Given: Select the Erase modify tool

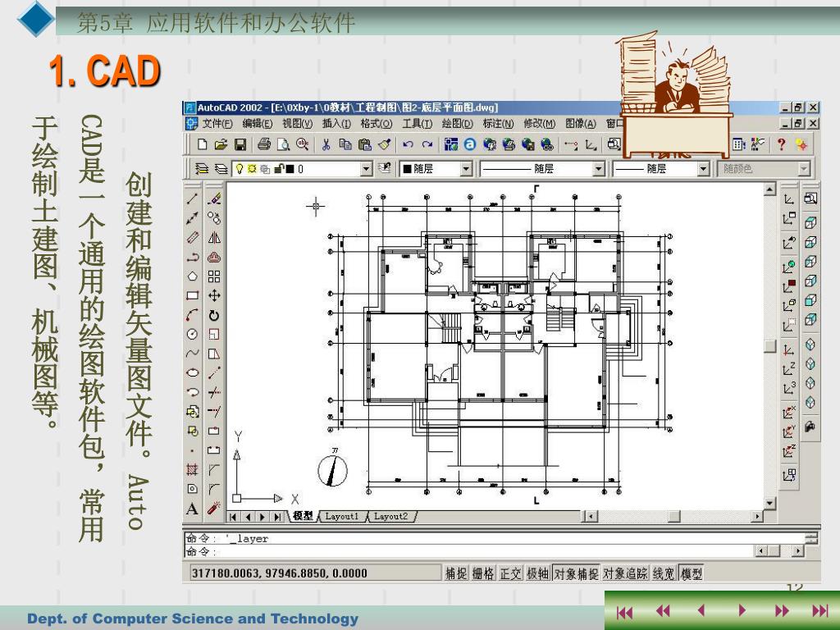Looking at the screenshot, I should click(x=214, y=199).
